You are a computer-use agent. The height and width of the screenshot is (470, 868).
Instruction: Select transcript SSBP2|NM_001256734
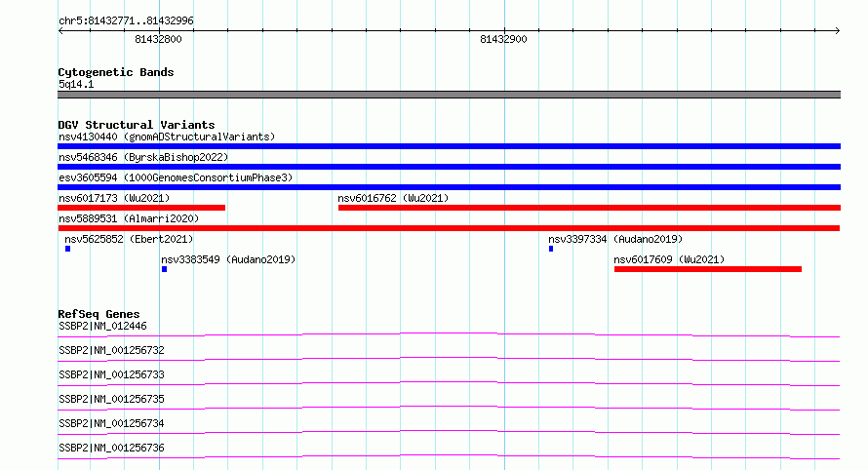tap(111, 423)
